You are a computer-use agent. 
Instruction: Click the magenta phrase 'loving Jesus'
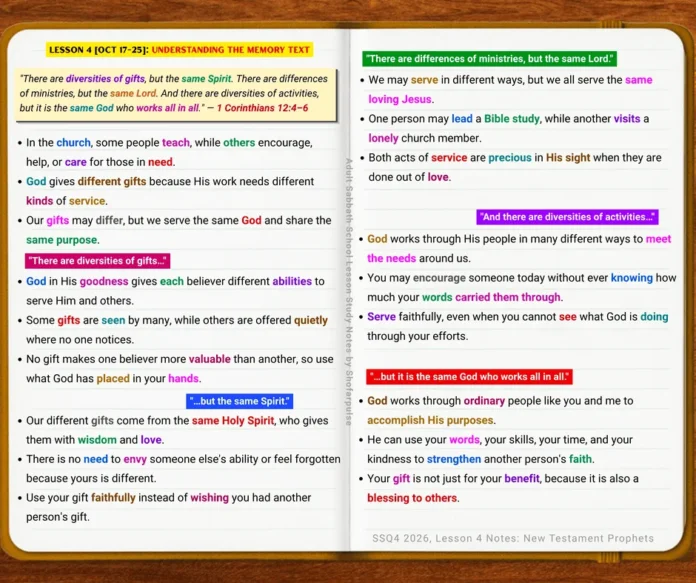coord(399,99)
